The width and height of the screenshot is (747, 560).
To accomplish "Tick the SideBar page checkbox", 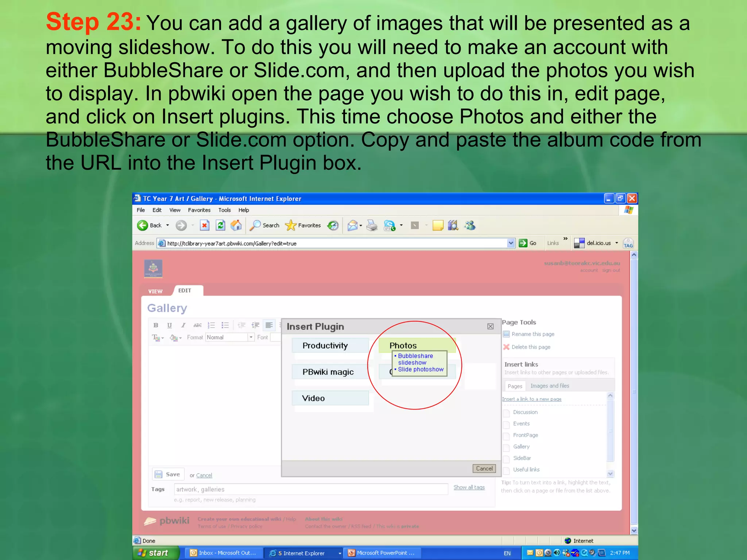I will (506, 459).
